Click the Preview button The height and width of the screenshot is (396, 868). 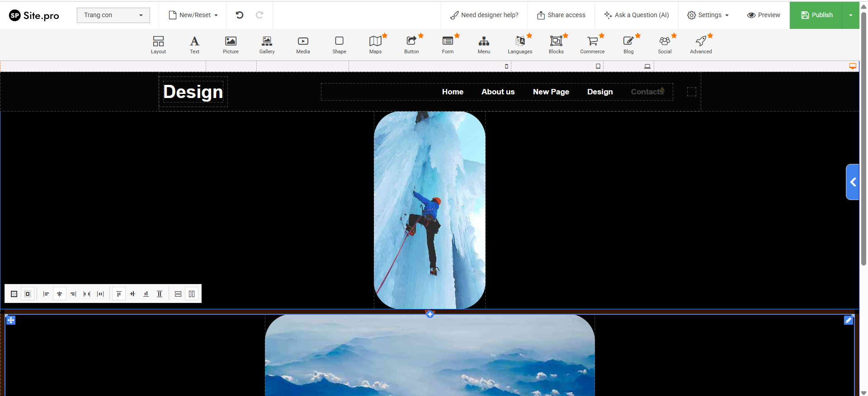764,15
